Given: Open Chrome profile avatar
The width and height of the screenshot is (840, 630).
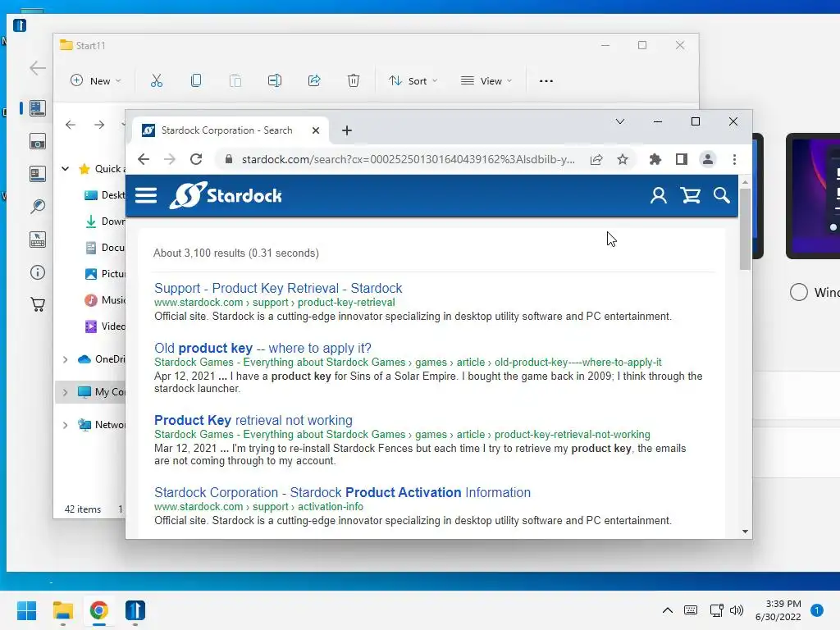Looking at the screenshot, I should (x=708, y=159).
